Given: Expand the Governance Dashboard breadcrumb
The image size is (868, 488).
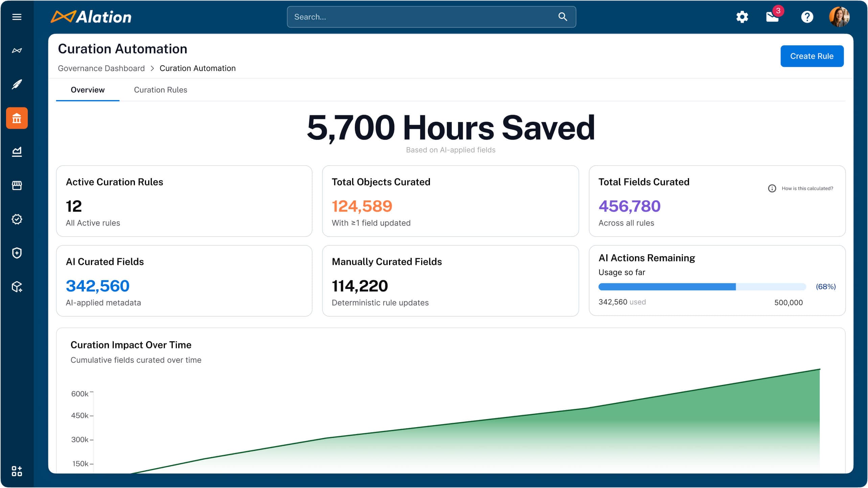Looking at the screenshot, I should [101, 68].
